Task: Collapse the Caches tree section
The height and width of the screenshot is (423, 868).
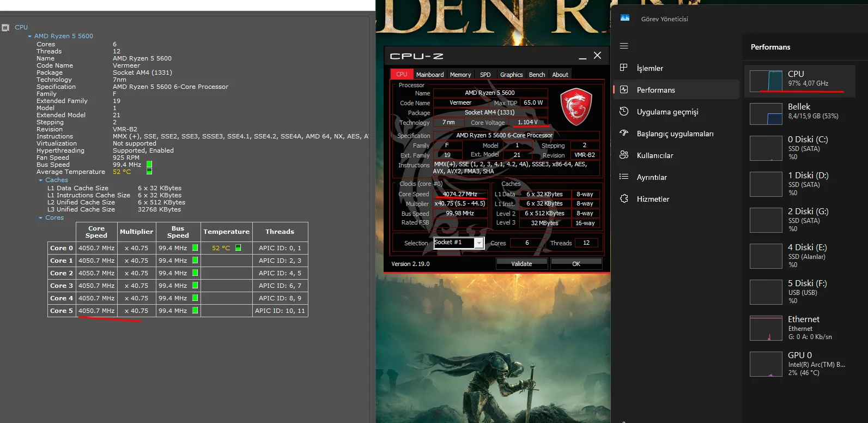Action: coord(40,180)
